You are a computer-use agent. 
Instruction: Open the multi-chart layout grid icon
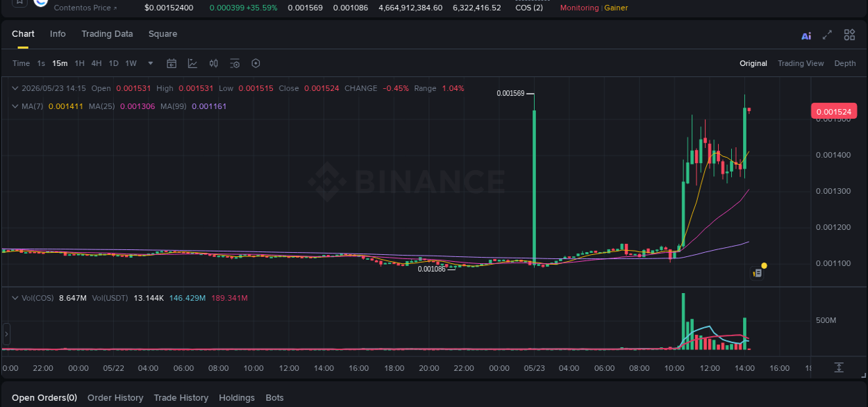pyautogui.click(x=849, y=35)
